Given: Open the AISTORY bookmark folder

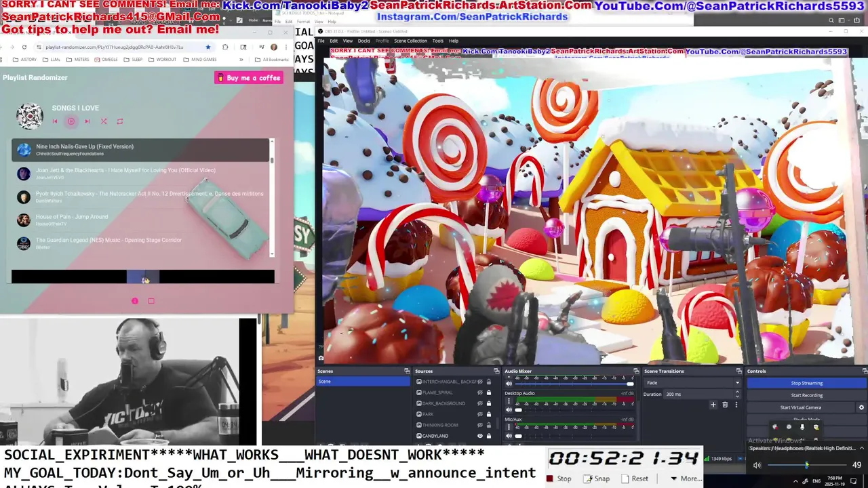Looking at the screenshot, I should click(x=24, y=60).
